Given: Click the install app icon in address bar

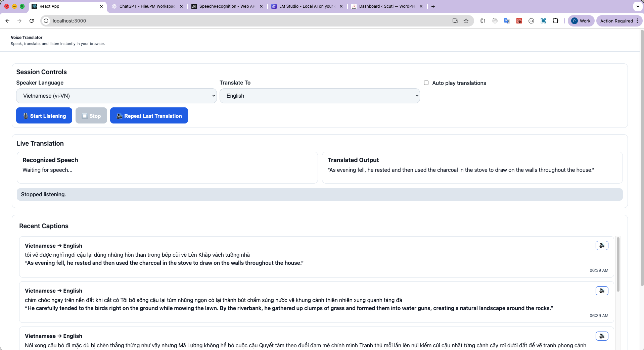Looking at the screenshot, I should [x=455, y=21].
